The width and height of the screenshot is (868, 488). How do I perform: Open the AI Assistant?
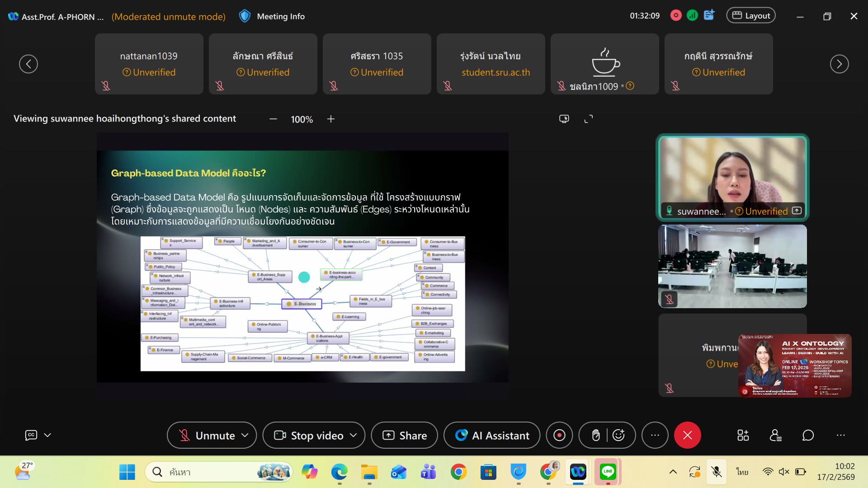[x=491, y=435]
